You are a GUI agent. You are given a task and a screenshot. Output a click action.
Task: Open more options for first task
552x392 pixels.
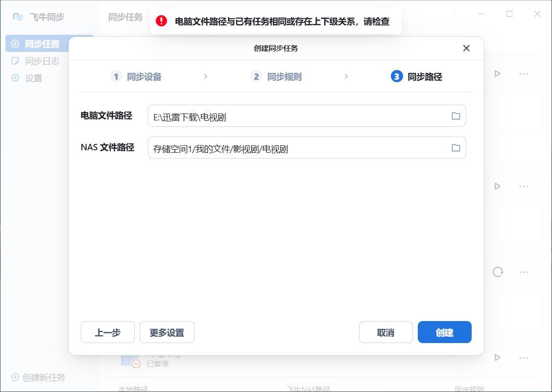click(524, 74)
